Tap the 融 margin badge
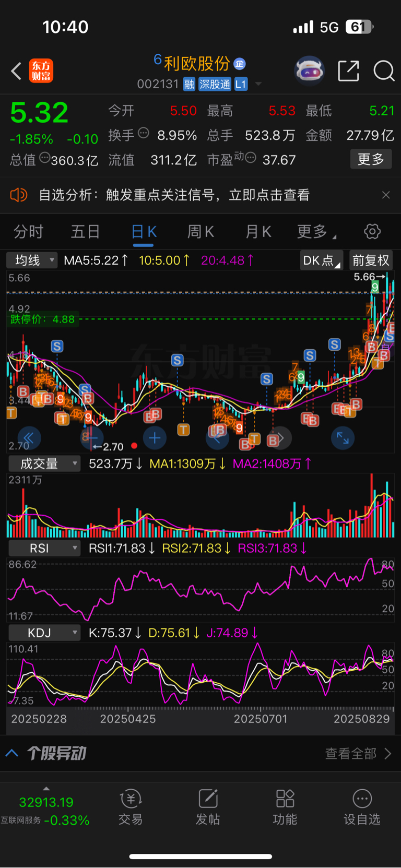Viewport: 401px width, 868px height. pyautogui.click(x=189, y=84)
